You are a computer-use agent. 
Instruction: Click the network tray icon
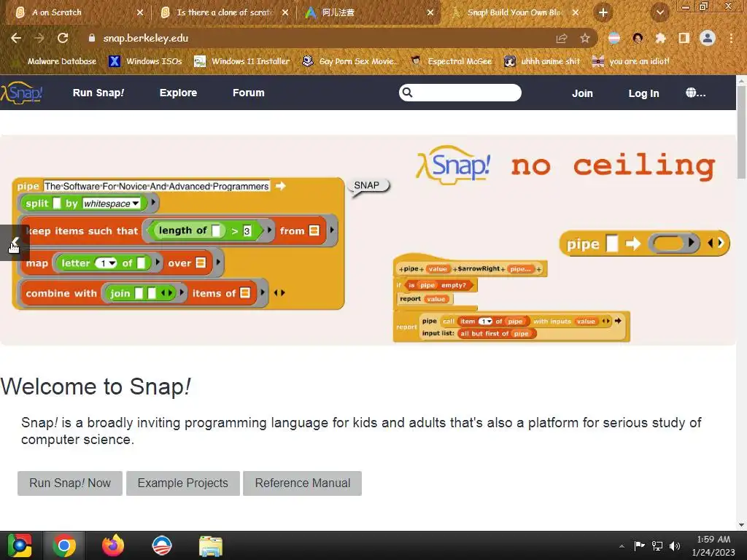657,545
